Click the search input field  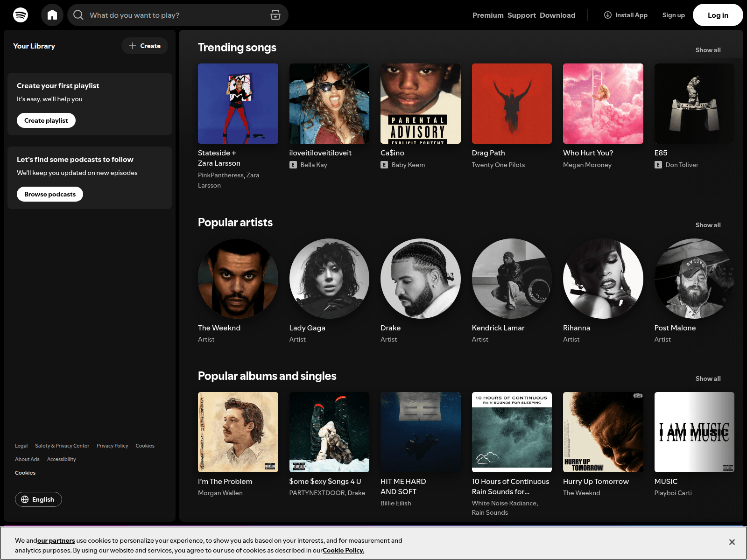coord(173,15)
